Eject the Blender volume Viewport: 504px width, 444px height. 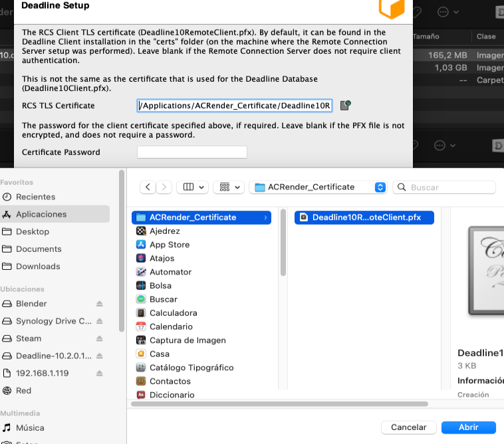pos(99,304)
